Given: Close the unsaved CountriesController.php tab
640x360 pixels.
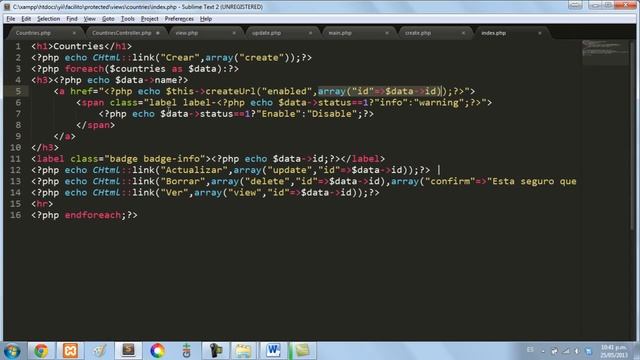Looking at the screenshot, I should (158, 33).
